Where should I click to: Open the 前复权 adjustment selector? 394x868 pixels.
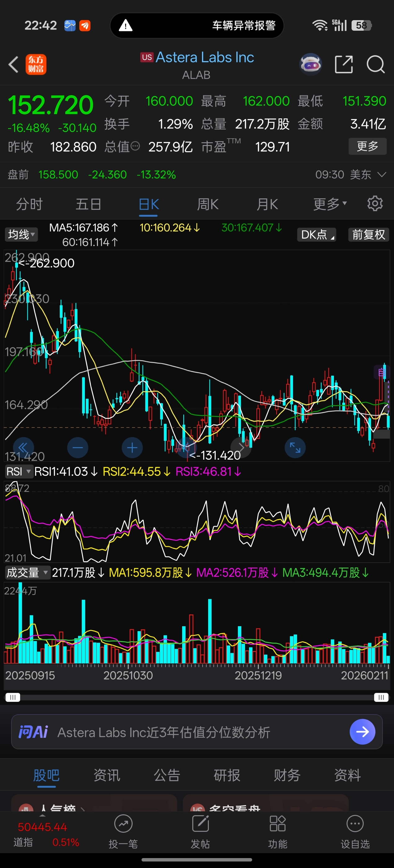tap(368, 235)
